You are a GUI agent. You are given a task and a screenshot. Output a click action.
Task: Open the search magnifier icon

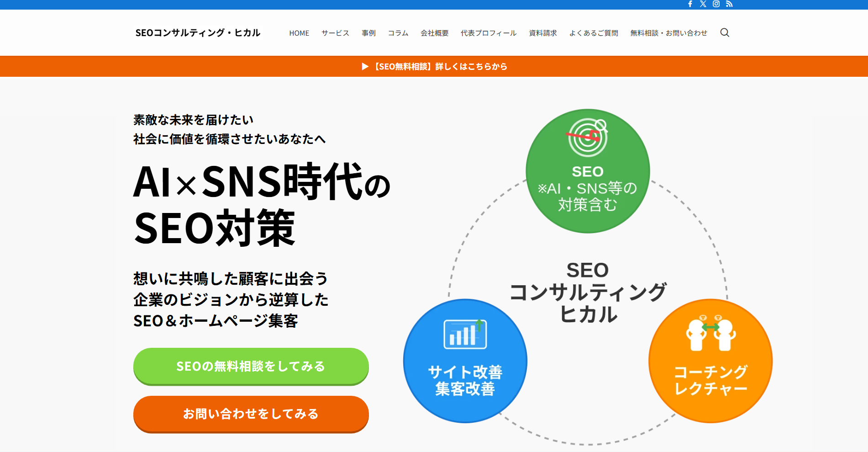pos(724,32)
